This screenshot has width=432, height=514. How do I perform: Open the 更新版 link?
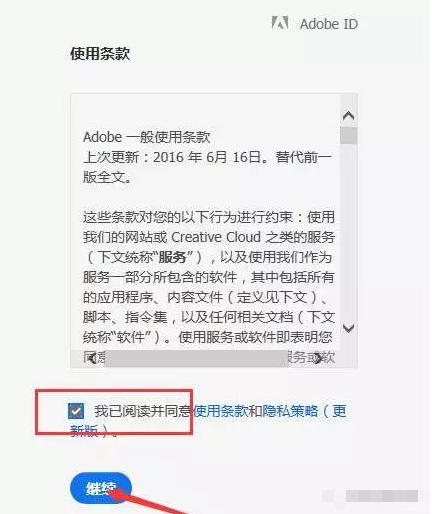[x=208, y=421]
